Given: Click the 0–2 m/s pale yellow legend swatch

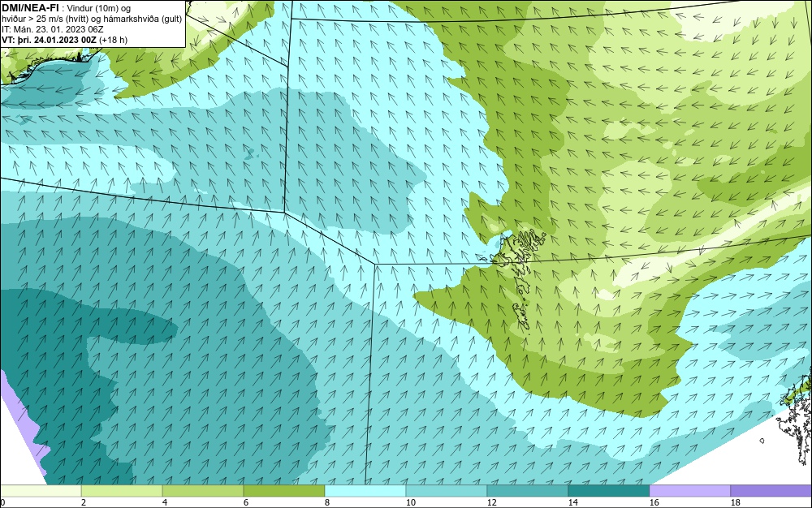Looking at the screenshot, I should (x=41, y=490).
